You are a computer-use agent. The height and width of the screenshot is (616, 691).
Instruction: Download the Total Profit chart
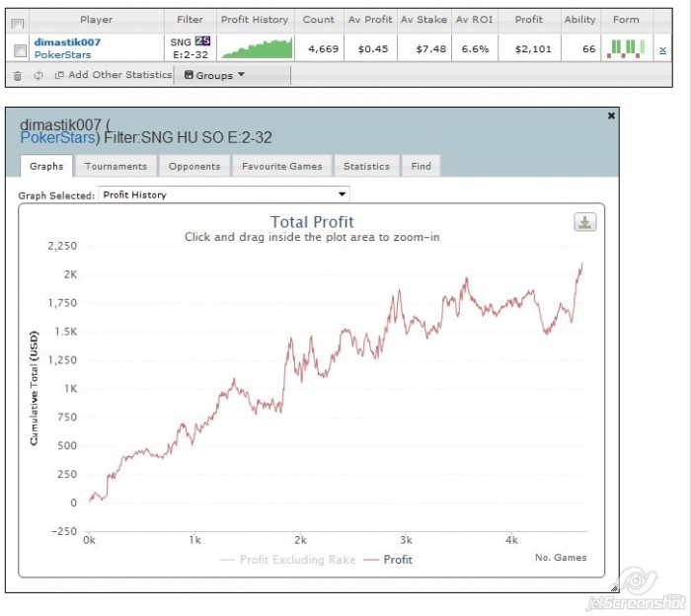click(584, 222)
